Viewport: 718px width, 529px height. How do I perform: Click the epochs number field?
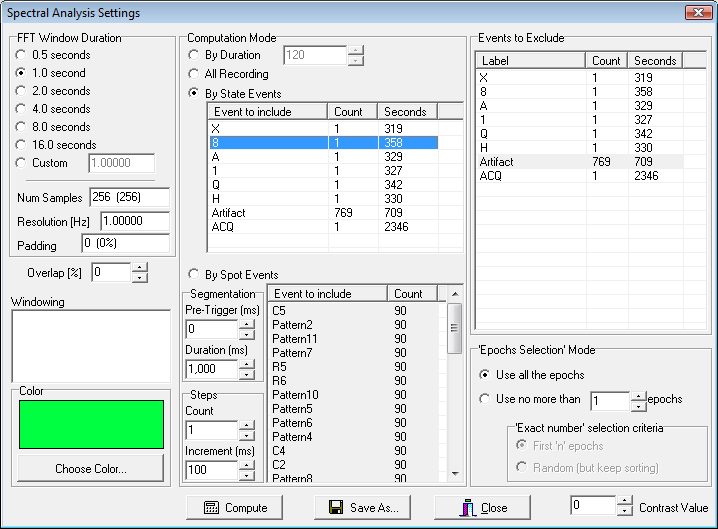(x=610, y=401)
